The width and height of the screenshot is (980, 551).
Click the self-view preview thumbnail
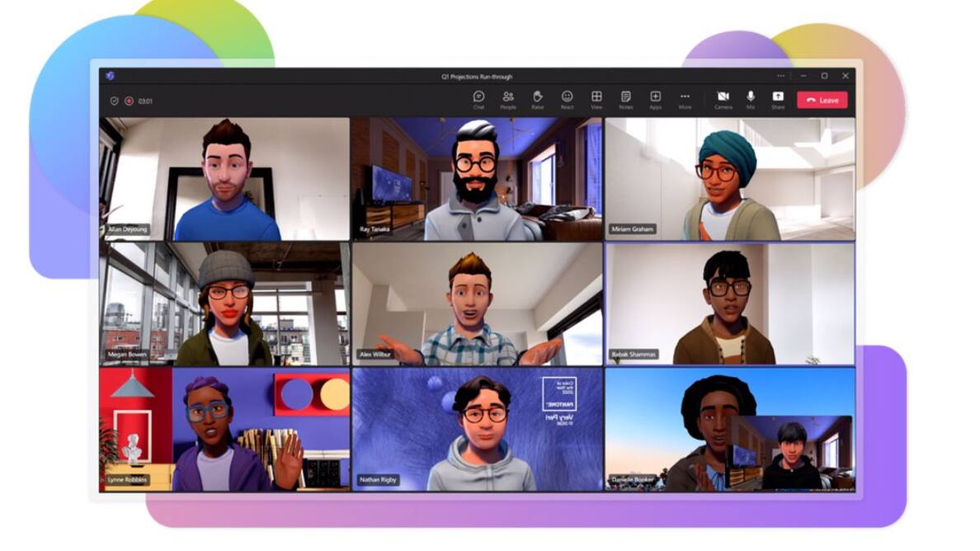[x=791, y=453]
